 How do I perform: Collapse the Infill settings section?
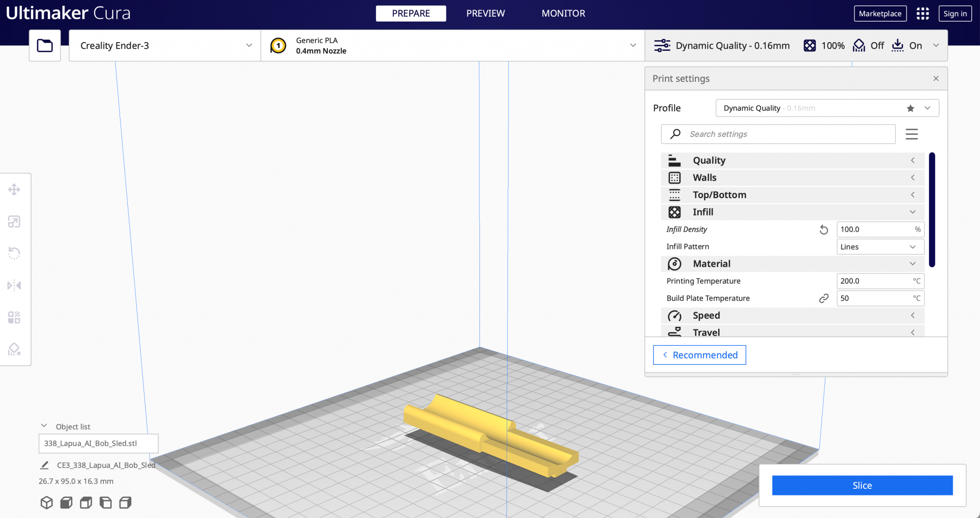click(792, 212)
